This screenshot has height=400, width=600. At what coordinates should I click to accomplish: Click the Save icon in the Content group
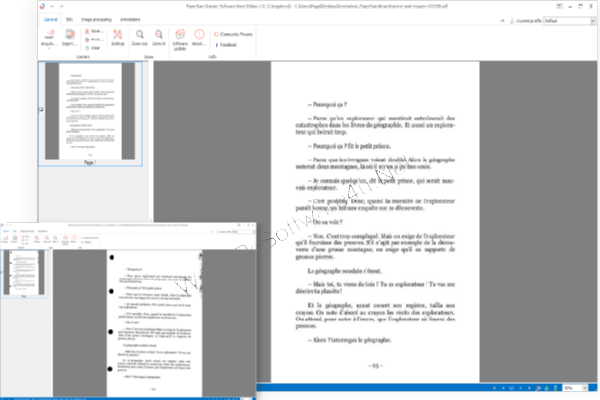(x=87, y=31)
